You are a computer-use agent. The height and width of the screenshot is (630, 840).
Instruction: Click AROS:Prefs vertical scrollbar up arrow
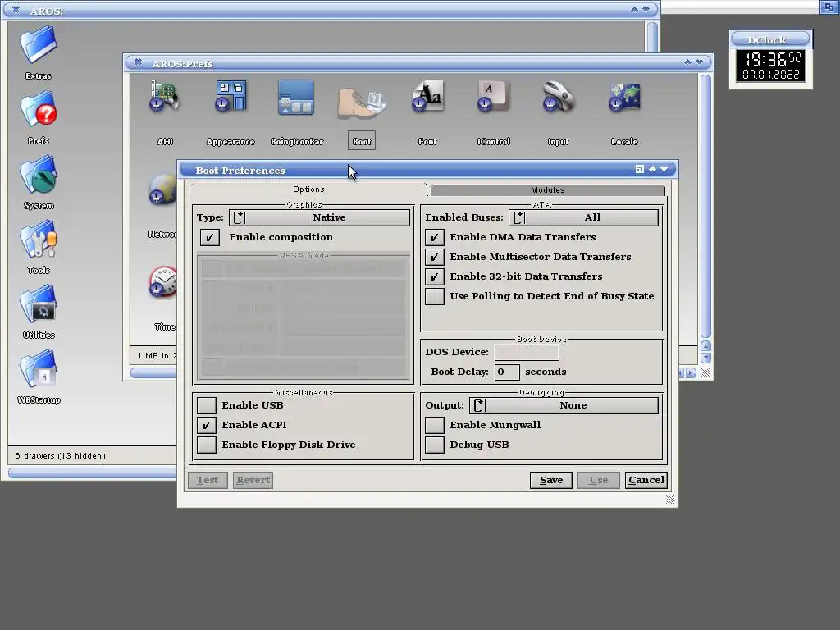(705, 345)
